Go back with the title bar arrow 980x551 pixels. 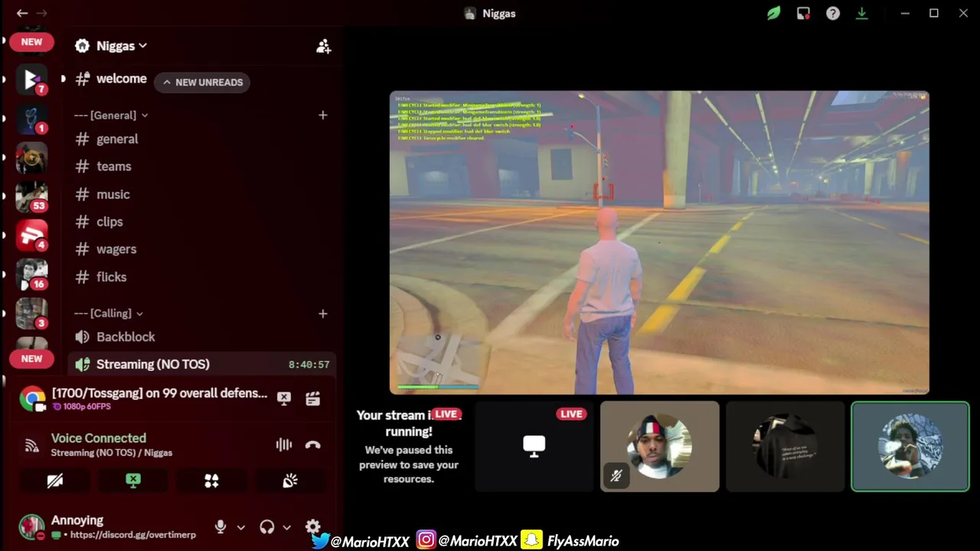pyautogui.click(x=22, y=13)
